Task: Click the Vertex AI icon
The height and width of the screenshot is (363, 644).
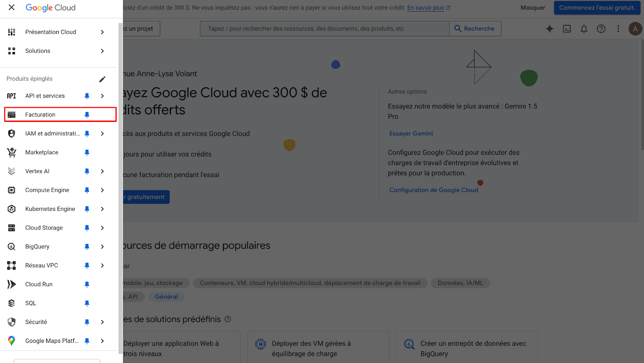Action: click(x=12, y=171)
